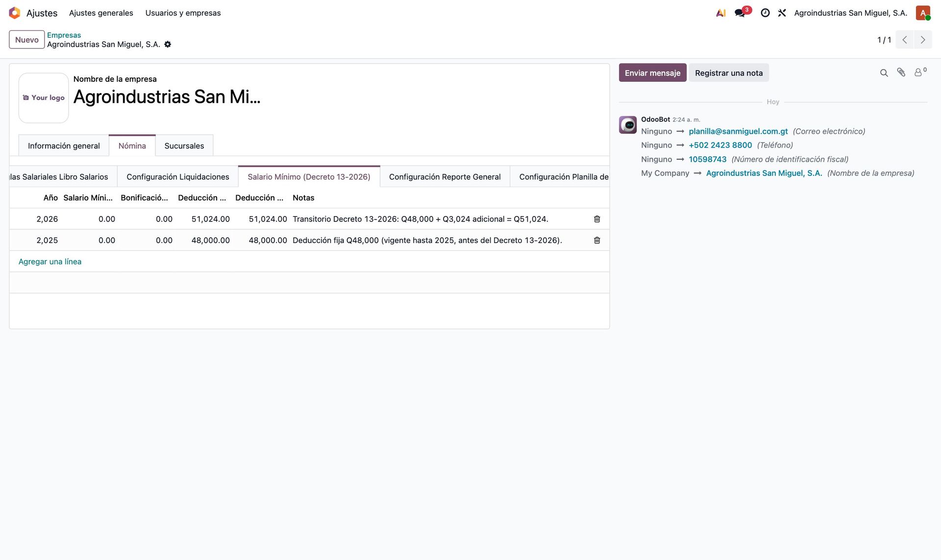Image resolution: width=941 pixels, height=560 pixels.
Task: Open the AI assistant icon
Action: 720,13
